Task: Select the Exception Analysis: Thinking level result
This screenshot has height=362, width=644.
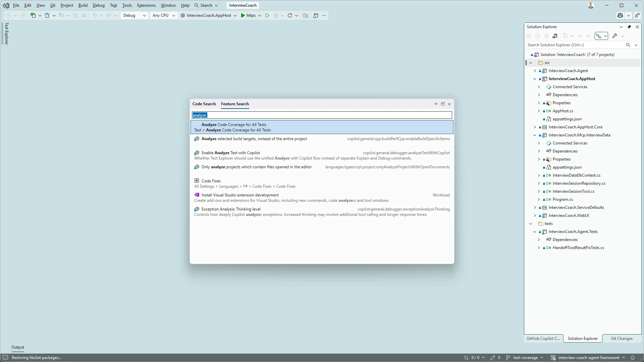Action: tap(322, 212)
